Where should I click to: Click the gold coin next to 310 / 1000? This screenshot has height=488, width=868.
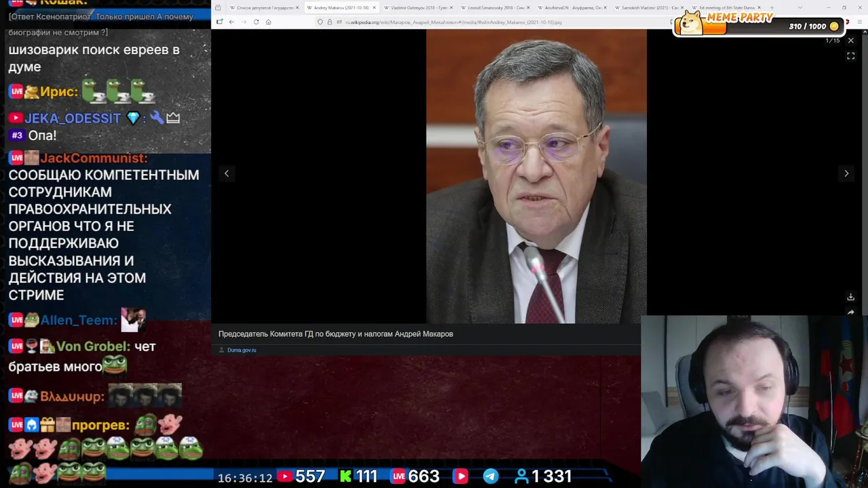pos(834,26)
